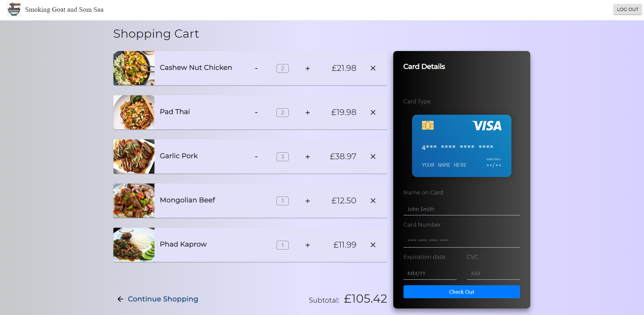Open the Pad Thai dish thumbnail

pyautogui.click(x=134, y=112)
